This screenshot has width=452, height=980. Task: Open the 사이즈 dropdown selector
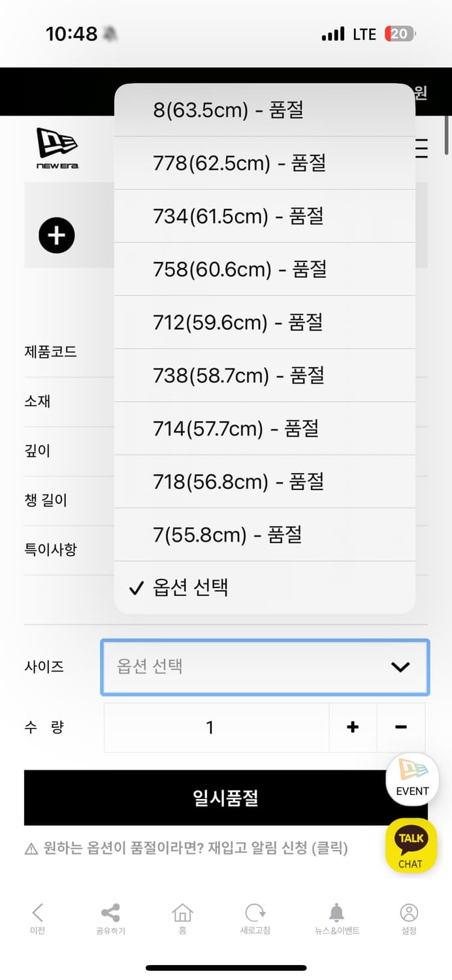pos(265,667)
